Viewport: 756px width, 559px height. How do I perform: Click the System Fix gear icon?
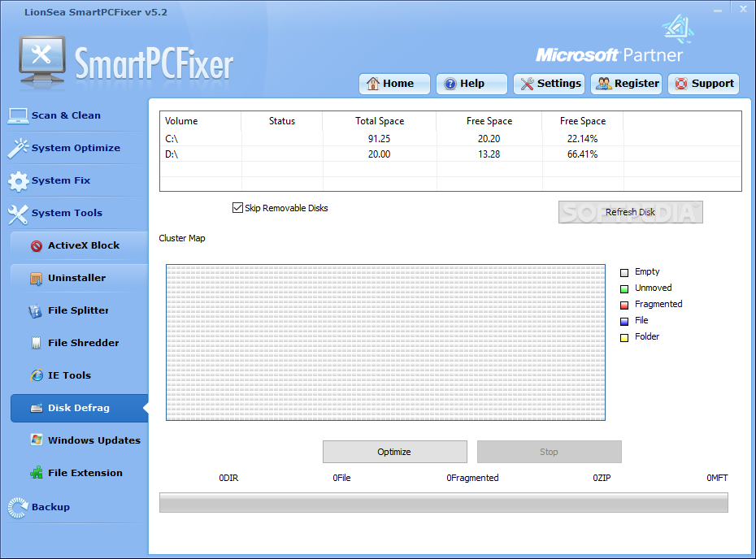tap(19, 181)
